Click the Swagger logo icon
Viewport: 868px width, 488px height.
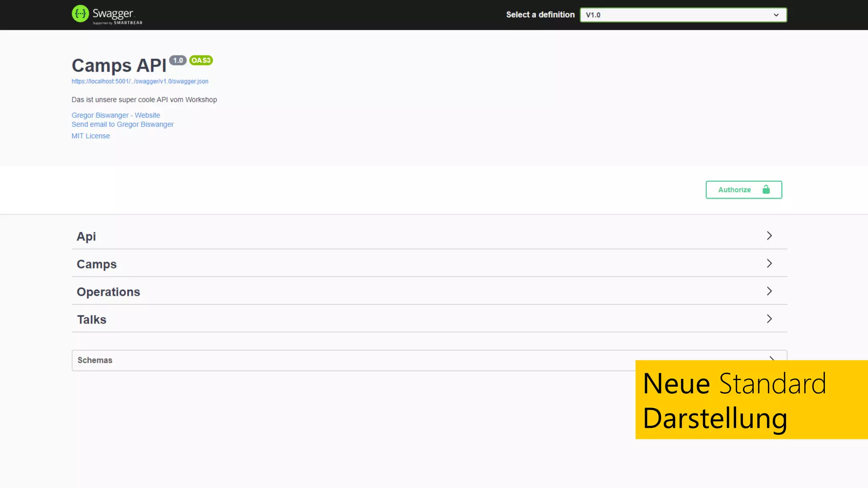point(80,14)
